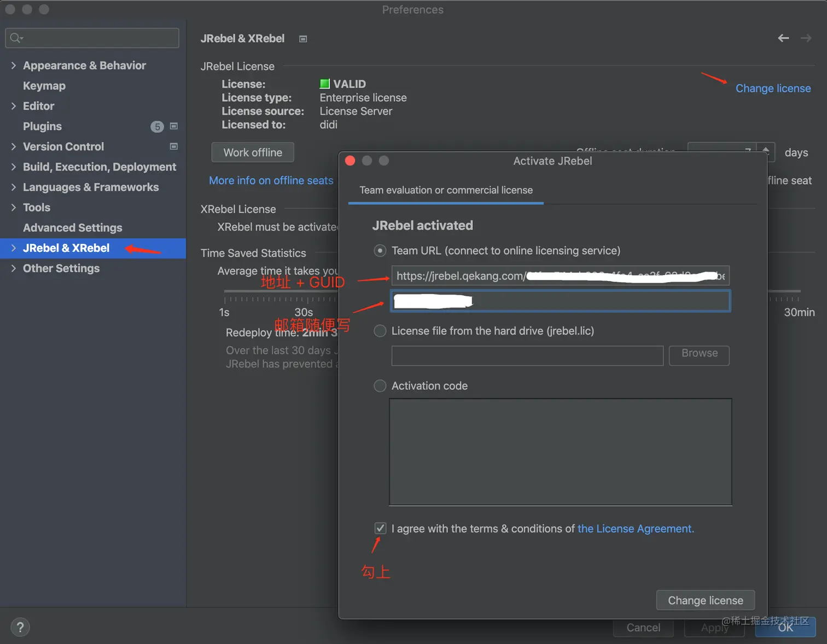The height and width of the screenshot is (644, 827).
Task: Click the Change license link in Preferences
Action: (773, 89)
